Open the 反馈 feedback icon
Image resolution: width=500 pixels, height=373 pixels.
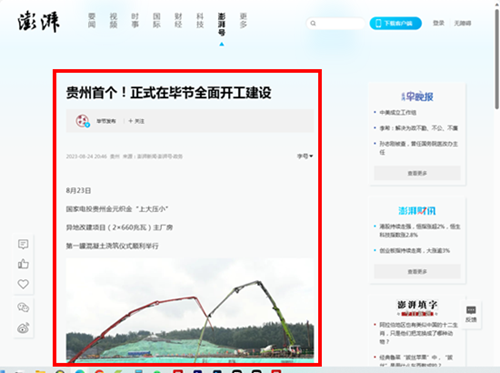[471, 314]
